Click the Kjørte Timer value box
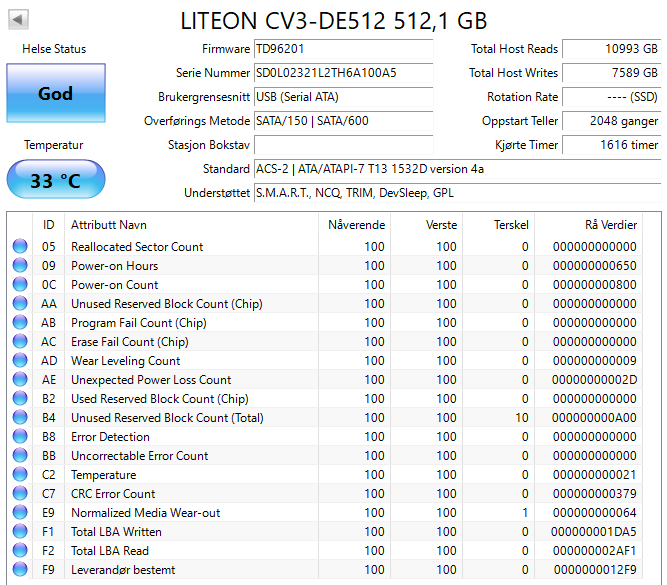The image size is (667, 585). [611, 145]
